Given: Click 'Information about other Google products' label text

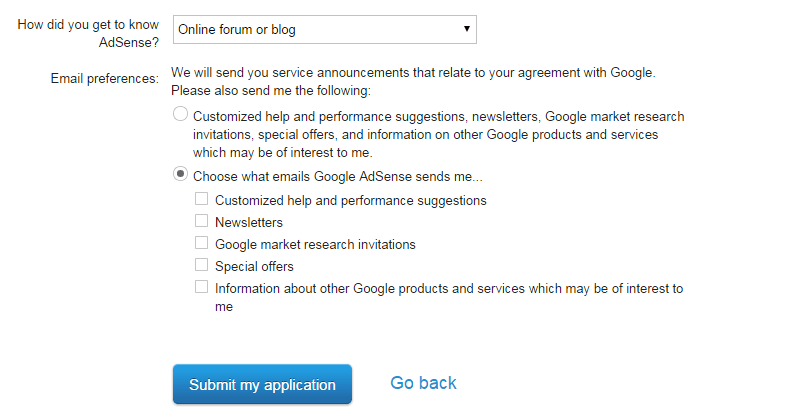Looking at the screenshot, I should point(449,297).
